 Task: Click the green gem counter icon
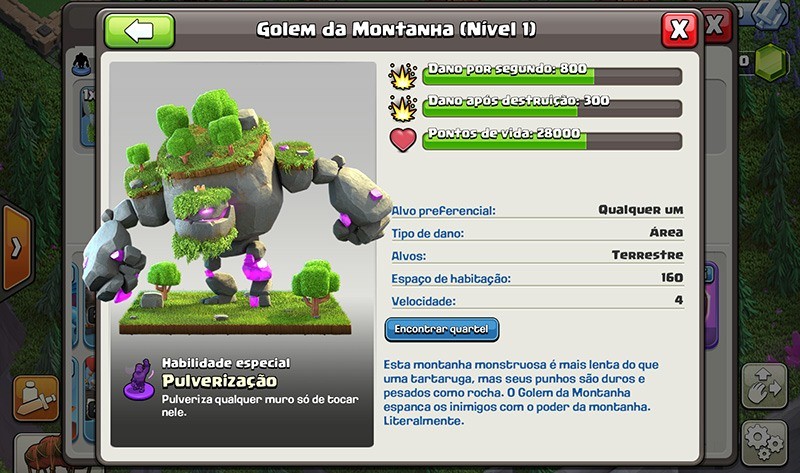(x=771, y=62)
